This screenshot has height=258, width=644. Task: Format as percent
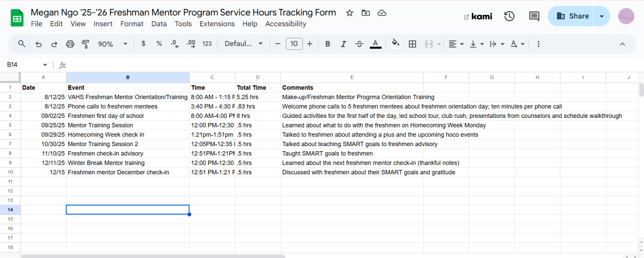159,44
